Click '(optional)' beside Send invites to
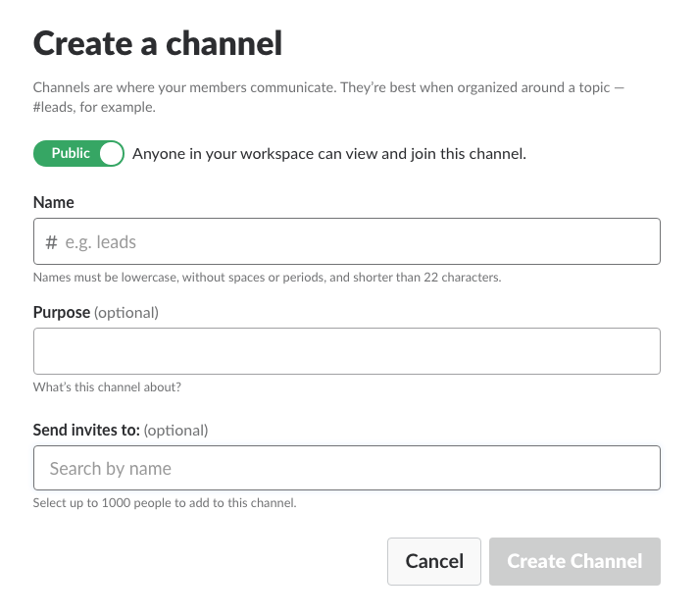 pos(177,430)
